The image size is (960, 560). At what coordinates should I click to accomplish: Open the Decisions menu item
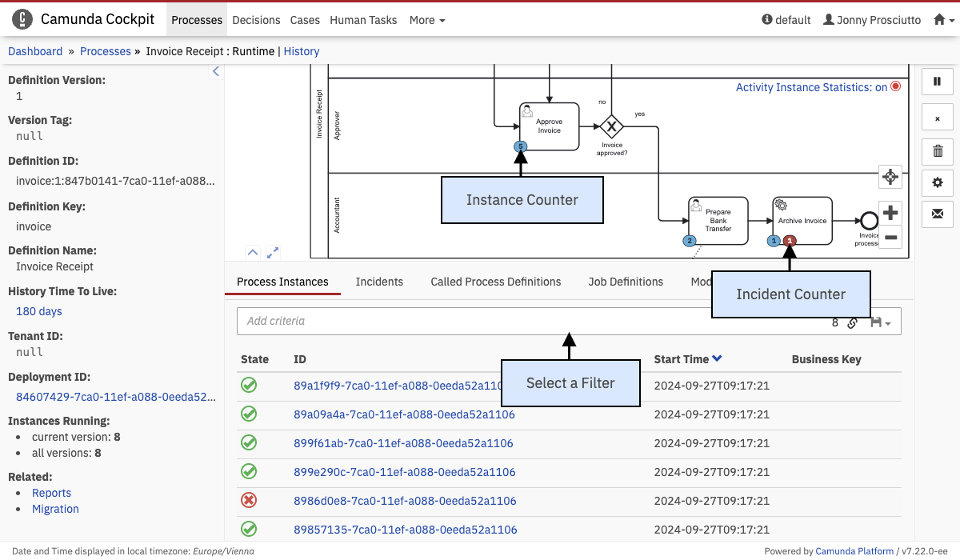256,20
